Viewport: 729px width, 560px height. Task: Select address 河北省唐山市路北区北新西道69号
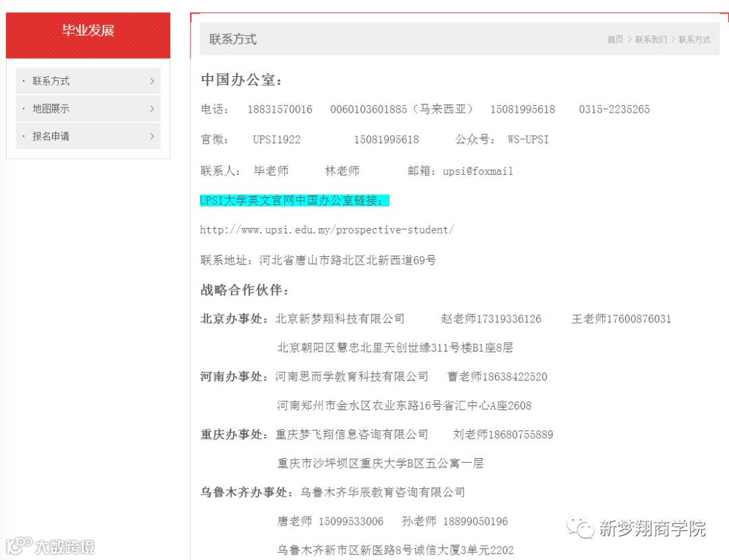(348, 260)
